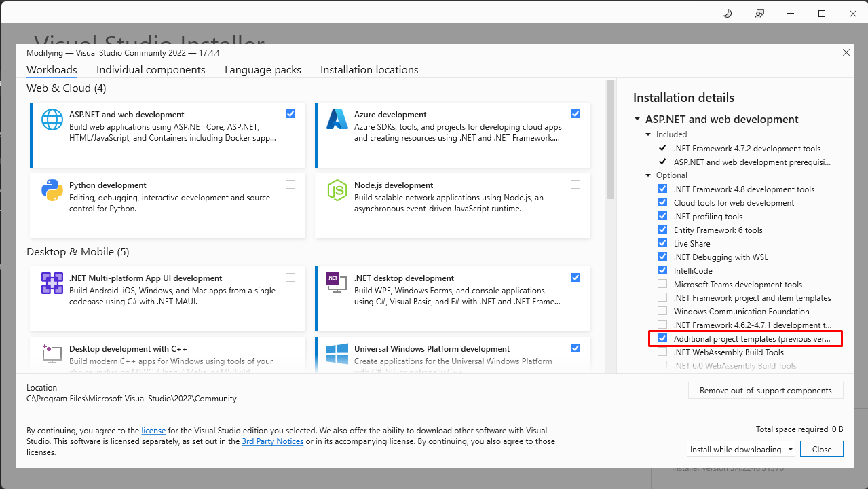Image resolution: width=868 pixels, height=489 pixels.
Task: Click the Universal Windows Platform logo icon
Action: click(337, 354)
